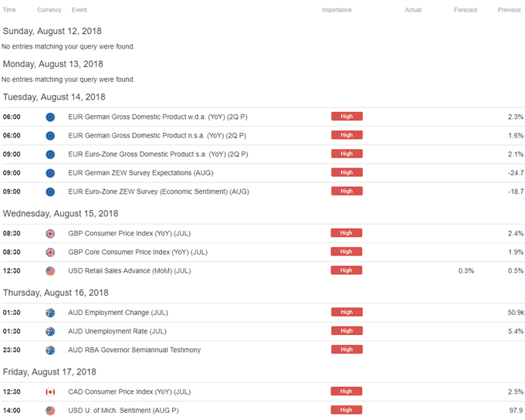The width and height of the screenshot is (525, 420).
Task: Click the 97.9 previous value for Mich. Sentiment
Action: tap(516, 411)
